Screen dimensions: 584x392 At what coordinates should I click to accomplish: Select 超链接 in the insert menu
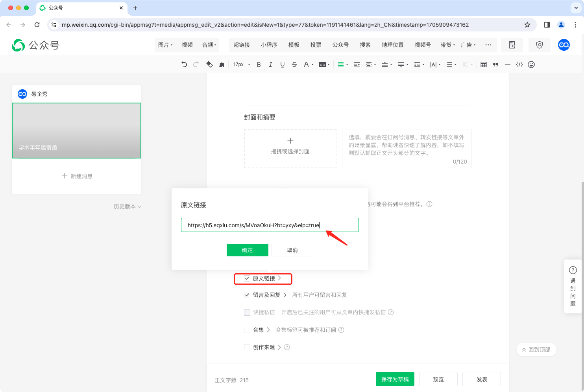tap(242, 45)
